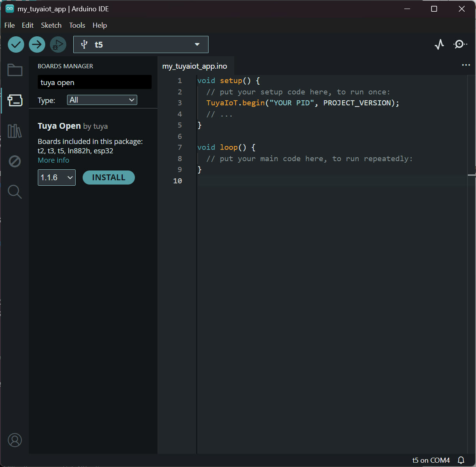Open the Sketch menu
The width and height of the screenshot is (476, 467).
click(51, 25)
